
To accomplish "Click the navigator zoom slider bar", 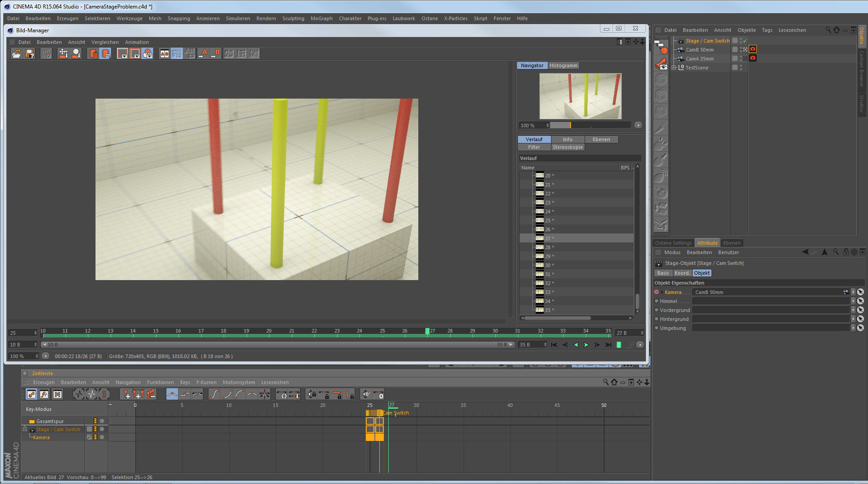I will (590, 125).
